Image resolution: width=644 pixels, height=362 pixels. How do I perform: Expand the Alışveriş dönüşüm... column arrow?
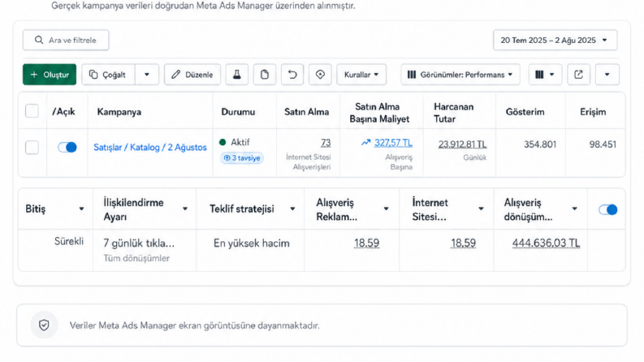(575, 209)
